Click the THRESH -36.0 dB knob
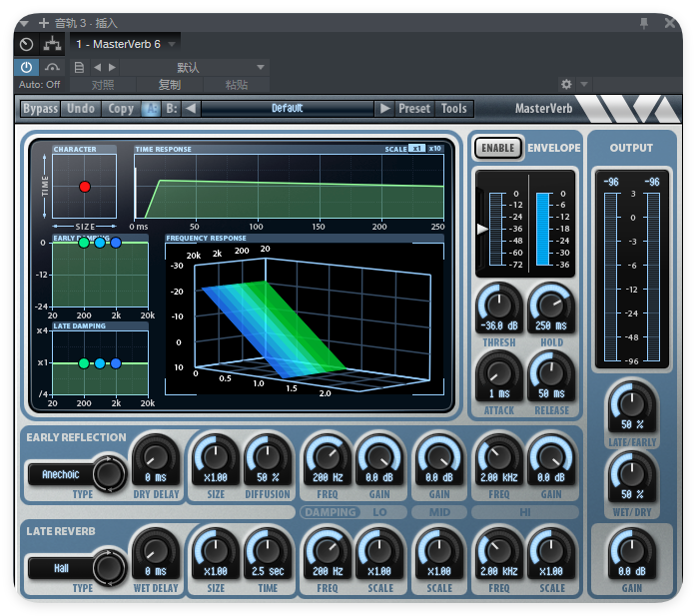This screenshot has width=696, height=616. point(499,305)
